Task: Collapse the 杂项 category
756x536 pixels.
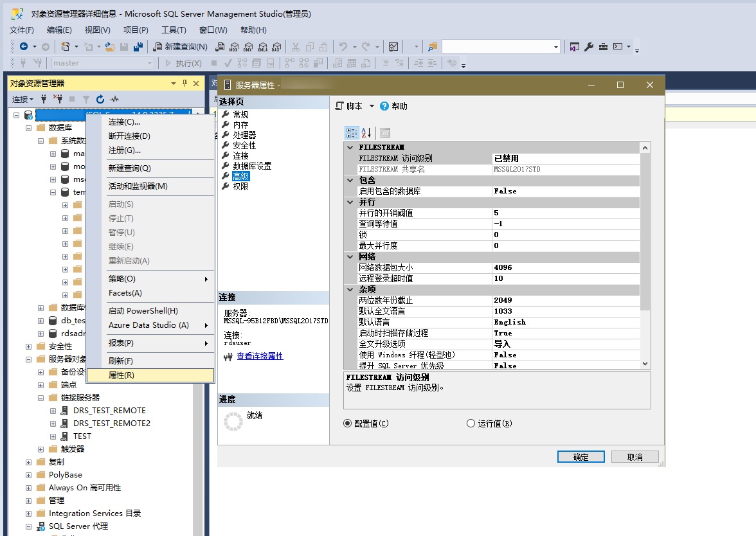Action: point(350,289)
